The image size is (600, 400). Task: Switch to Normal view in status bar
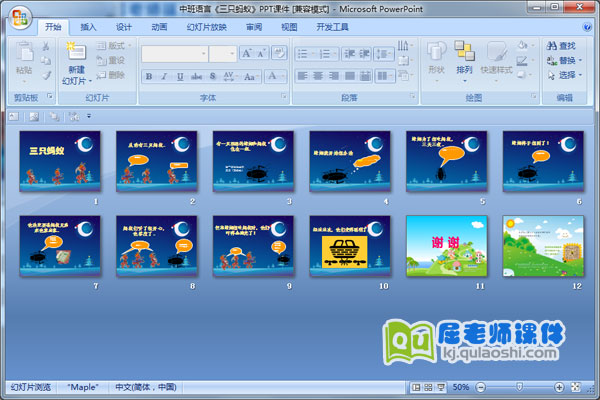[x=416, y=387]
